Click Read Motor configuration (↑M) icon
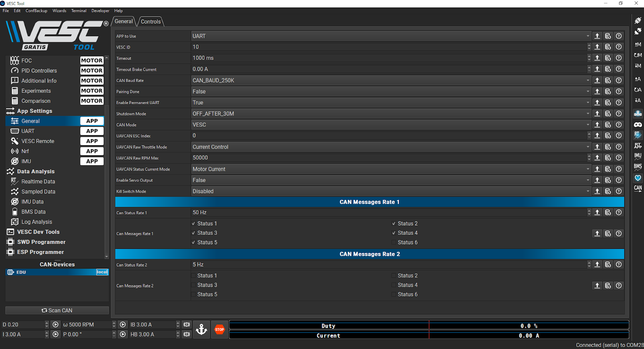 coord(638,44)
